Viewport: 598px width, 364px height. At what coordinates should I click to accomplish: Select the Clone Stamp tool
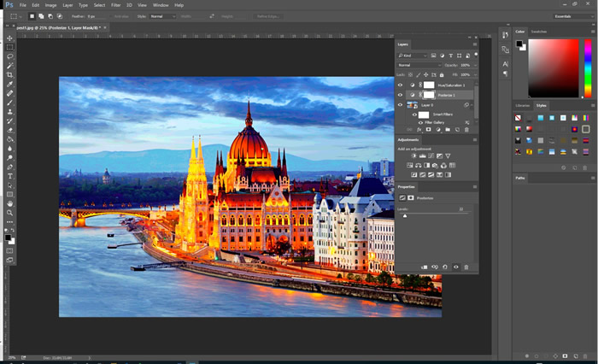coord(10,112)
